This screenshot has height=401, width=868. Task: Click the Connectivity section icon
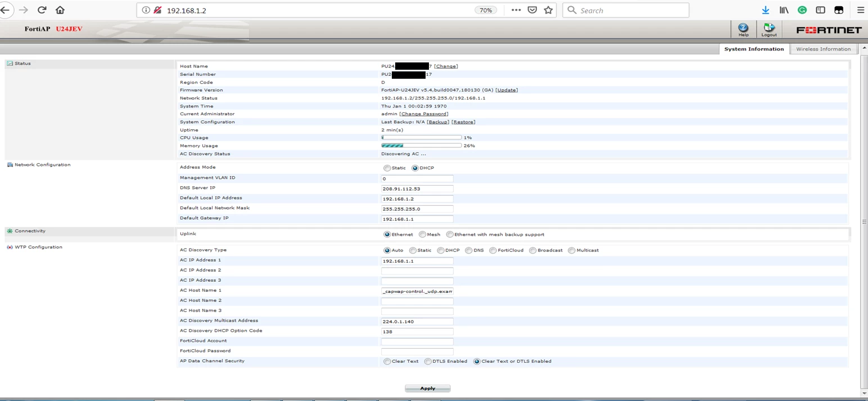(x=10, y=231)
